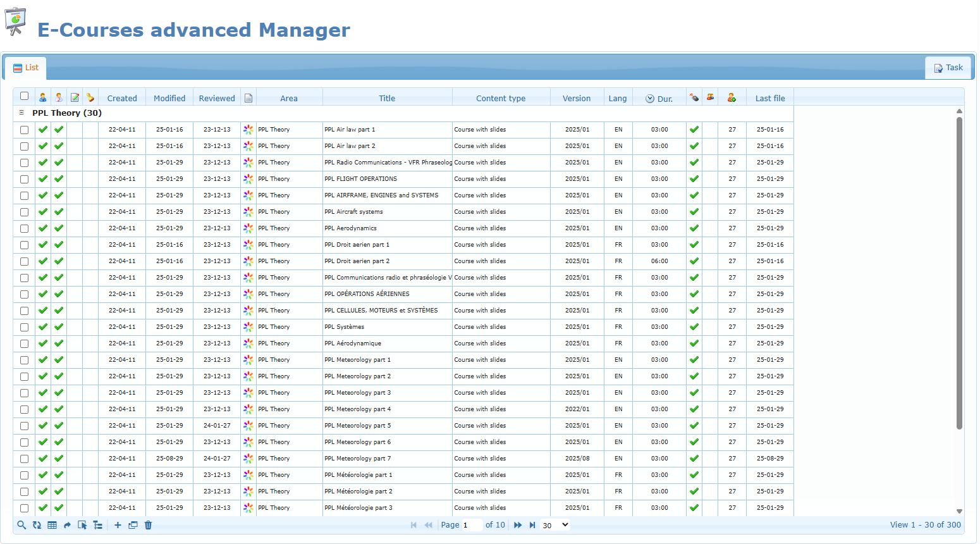This screenshot has height=544, width=980.
Task: Click the pill icon column header
Action: point(694,97)
